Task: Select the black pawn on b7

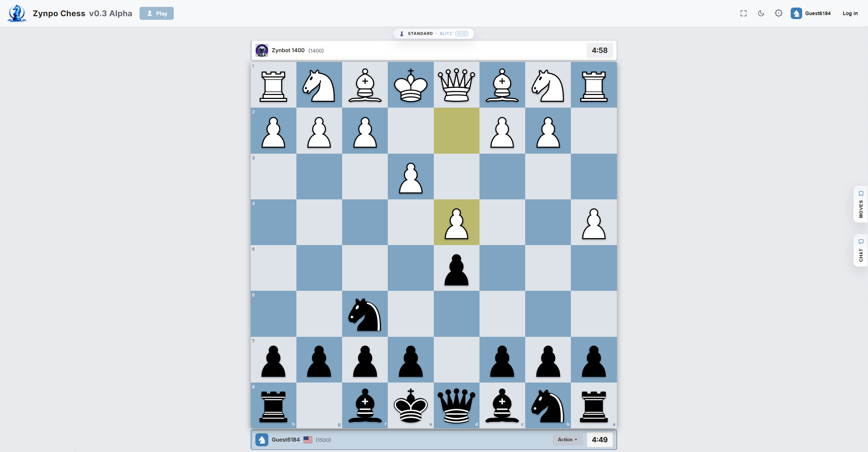Action: point(548,360)
